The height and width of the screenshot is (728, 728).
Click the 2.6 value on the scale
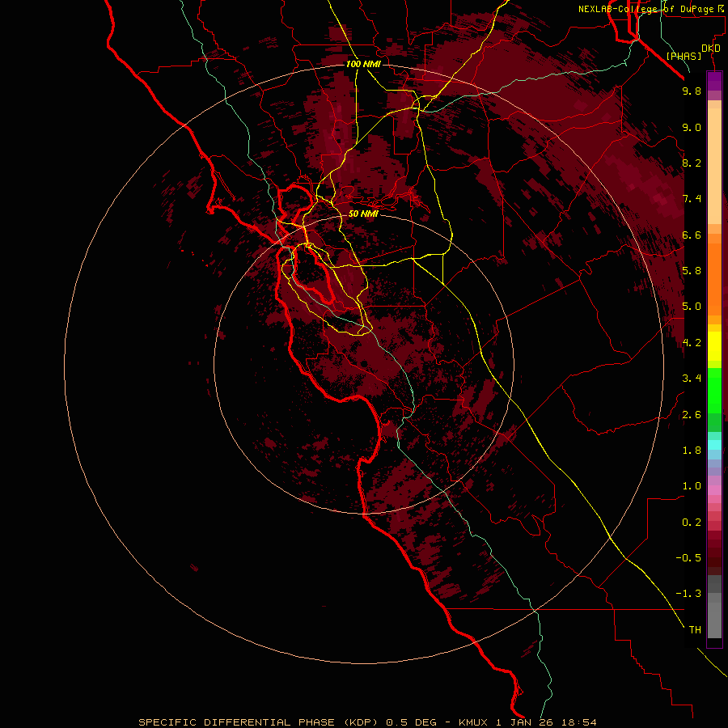click(692, 415)
